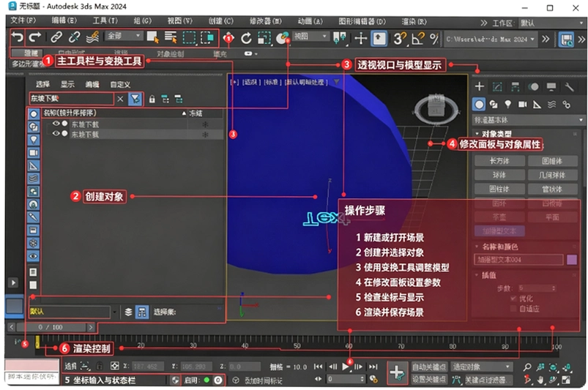Select the Lights category bulb icon
This screenshot has width=588, height=390.
(x=507, y=104)
